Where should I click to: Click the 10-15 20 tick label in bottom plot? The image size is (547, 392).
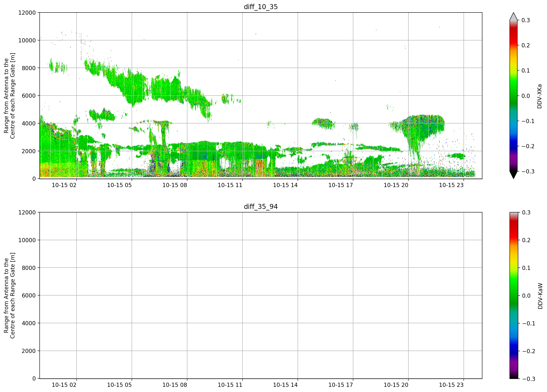pos(396,385)
